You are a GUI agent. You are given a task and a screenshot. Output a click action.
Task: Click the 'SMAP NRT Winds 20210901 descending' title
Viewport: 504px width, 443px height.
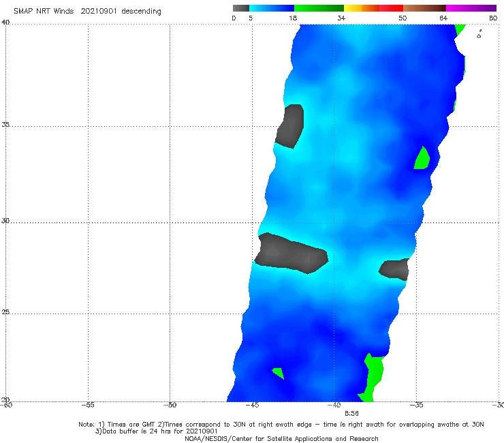pyautogui.click(x=87, y=11)
